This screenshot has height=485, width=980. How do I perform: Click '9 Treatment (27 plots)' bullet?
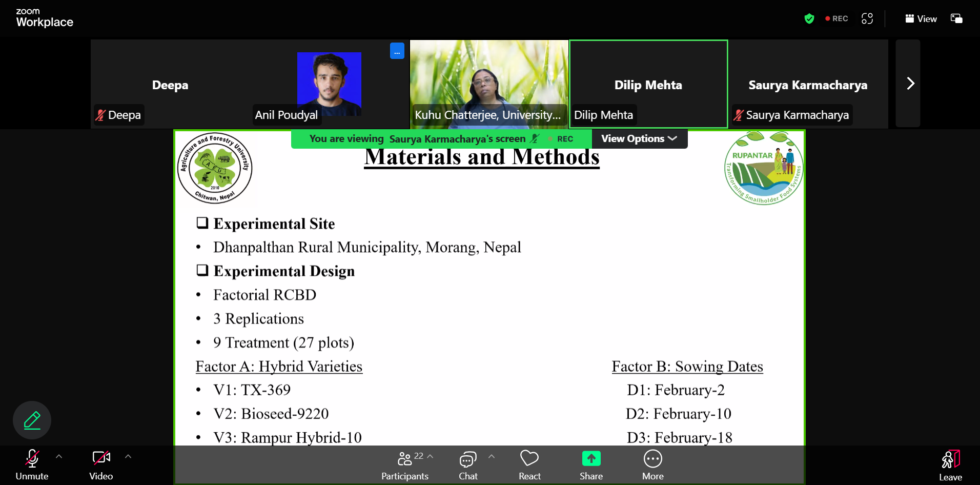pyautogui.click(x=283, y=342)
